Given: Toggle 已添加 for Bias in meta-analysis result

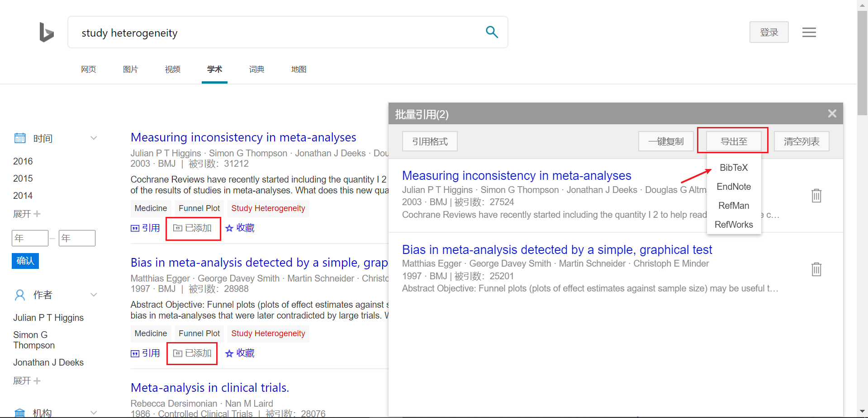Looking at the screenshot, I should (x=192, y=353).
